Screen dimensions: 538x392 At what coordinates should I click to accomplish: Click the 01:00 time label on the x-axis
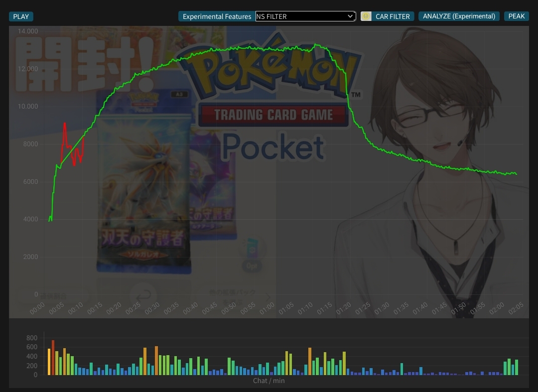point(267,308)
